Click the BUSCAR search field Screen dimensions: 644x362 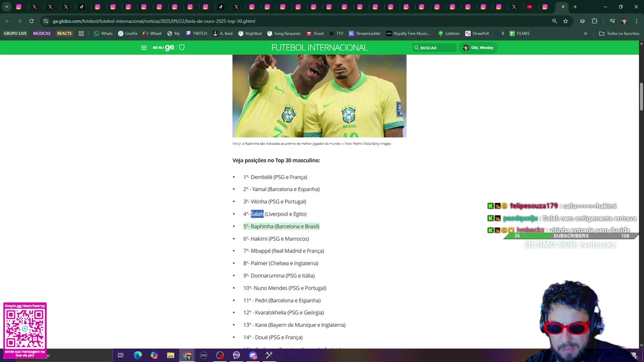[x=435, y=48]
